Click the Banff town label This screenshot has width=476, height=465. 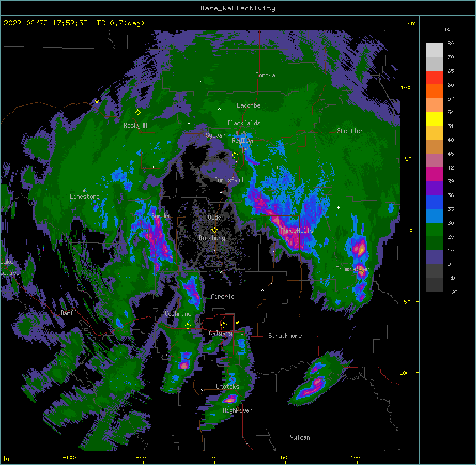[68, 313]
